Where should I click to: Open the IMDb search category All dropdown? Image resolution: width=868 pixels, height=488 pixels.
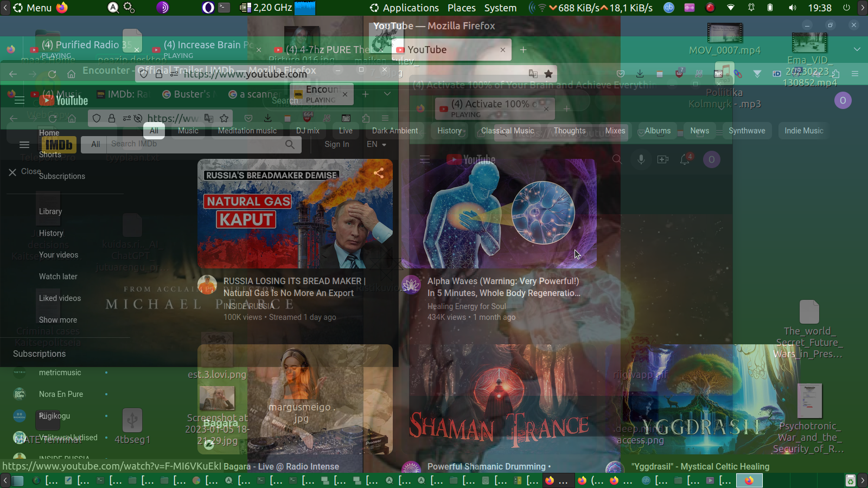95,144
